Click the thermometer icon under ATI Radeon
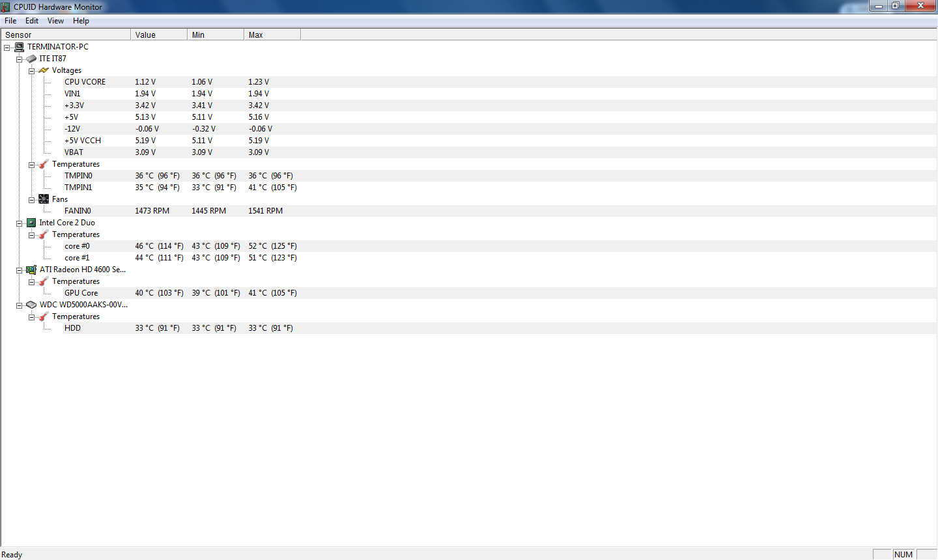 44,281
